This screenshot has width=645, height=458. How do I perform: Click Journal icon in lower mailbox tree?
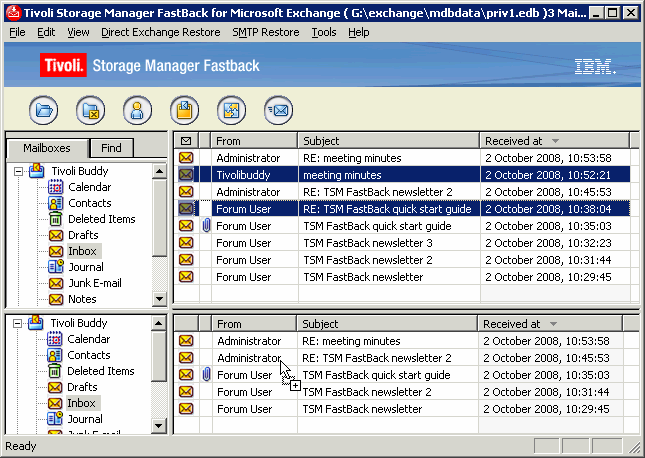tap(55, 419)
